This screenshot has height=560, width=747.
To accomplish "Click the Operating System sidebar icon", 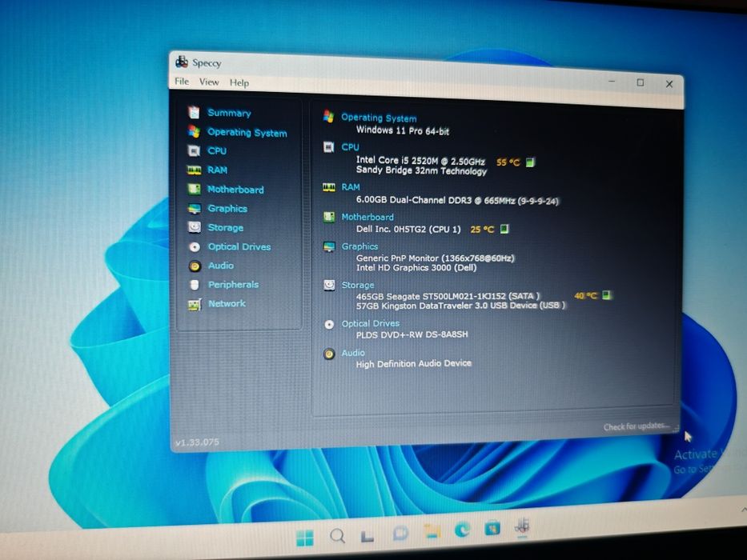I will pyautogui.click(x=194, y=131).
